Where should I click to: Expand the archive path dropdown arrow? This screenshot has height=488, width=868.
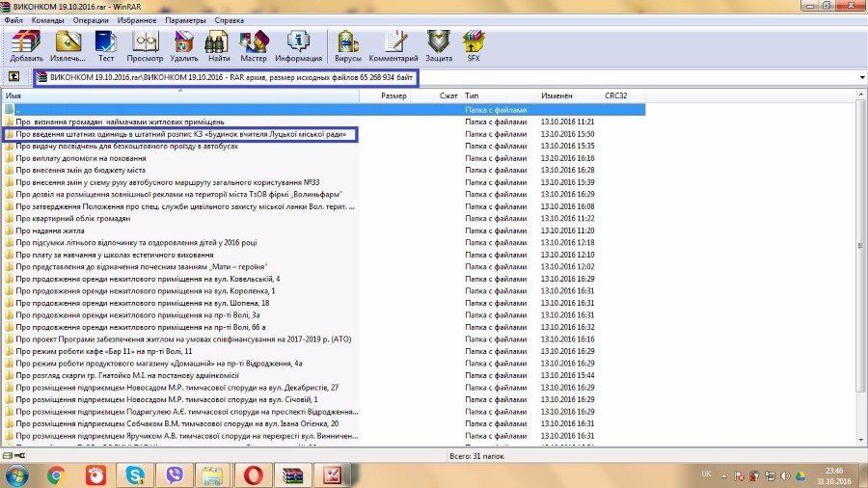(860, 77)
